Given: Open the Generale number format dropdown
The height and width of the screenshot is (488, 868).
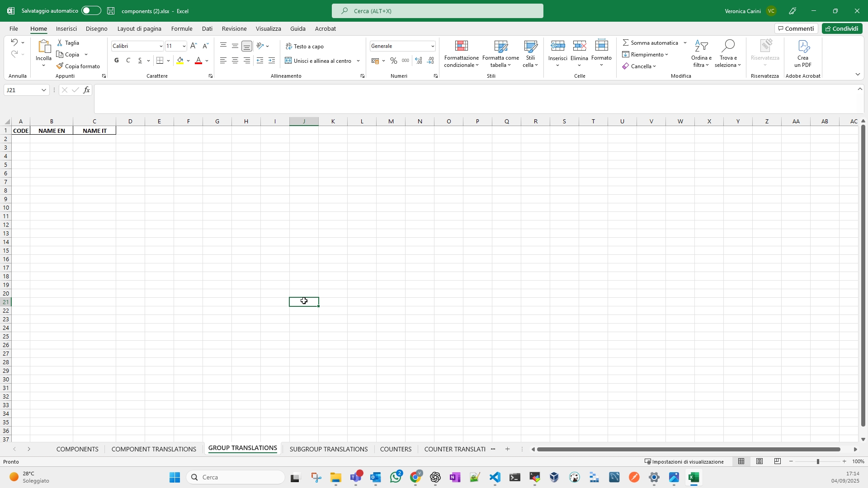Looking at the screenshot, I should click(433, 47).
